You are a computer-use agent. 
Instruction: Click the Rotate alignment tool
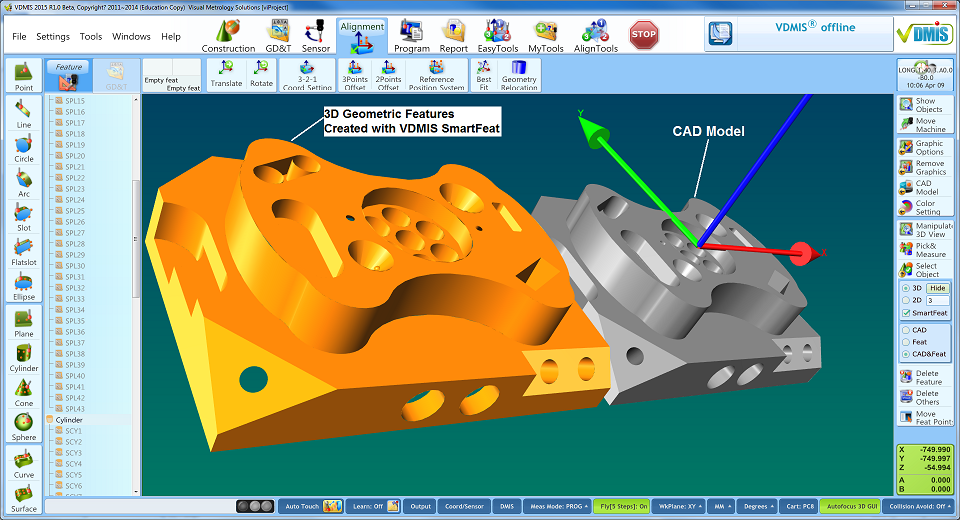[261, 75]
